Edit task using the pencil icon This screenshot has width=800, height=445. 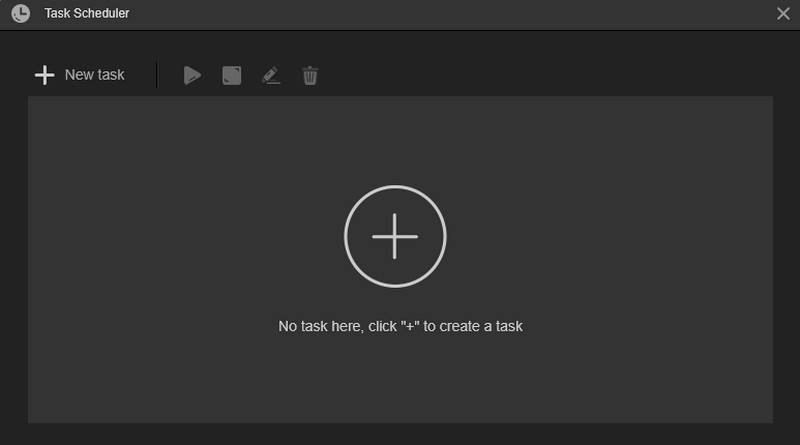[x=270, y=75]
